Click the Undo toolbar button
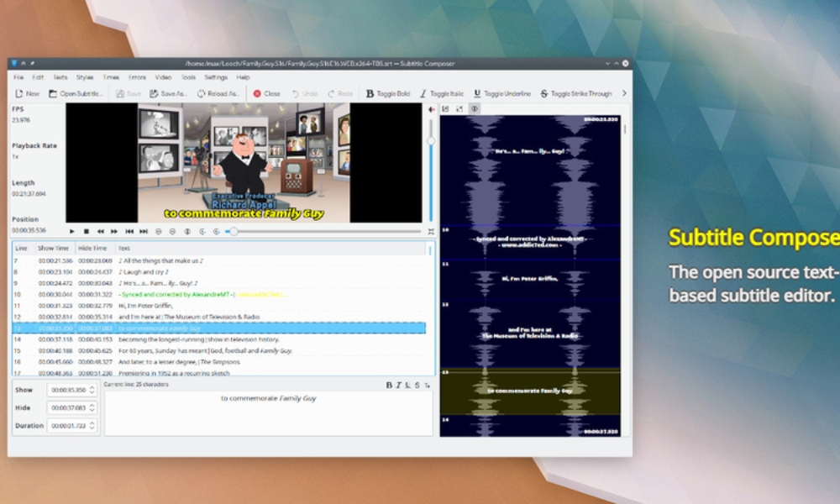 point(305,94)
